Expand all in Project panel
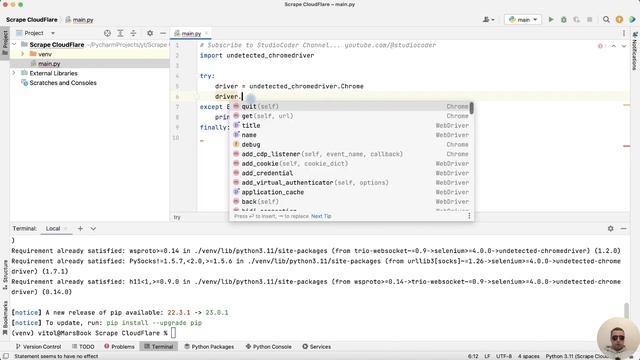Screen dimensions: 640x360 [120, 33]
